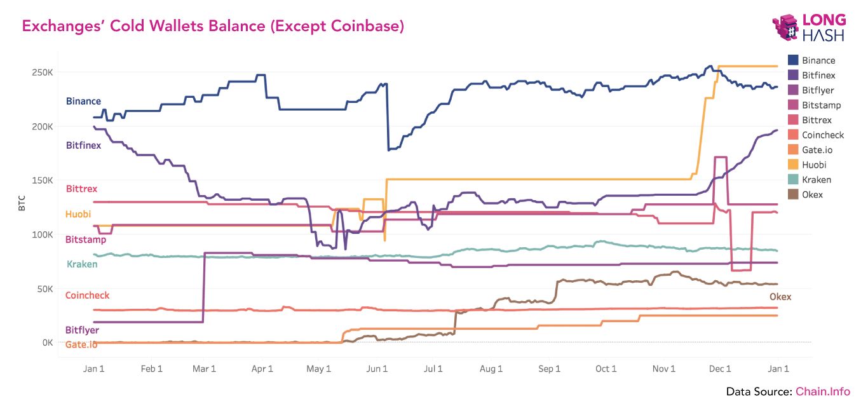The height and width of the screenshot is (413, 868).
Task: Click the LongHash logo icon
Action: pos(785,29)
